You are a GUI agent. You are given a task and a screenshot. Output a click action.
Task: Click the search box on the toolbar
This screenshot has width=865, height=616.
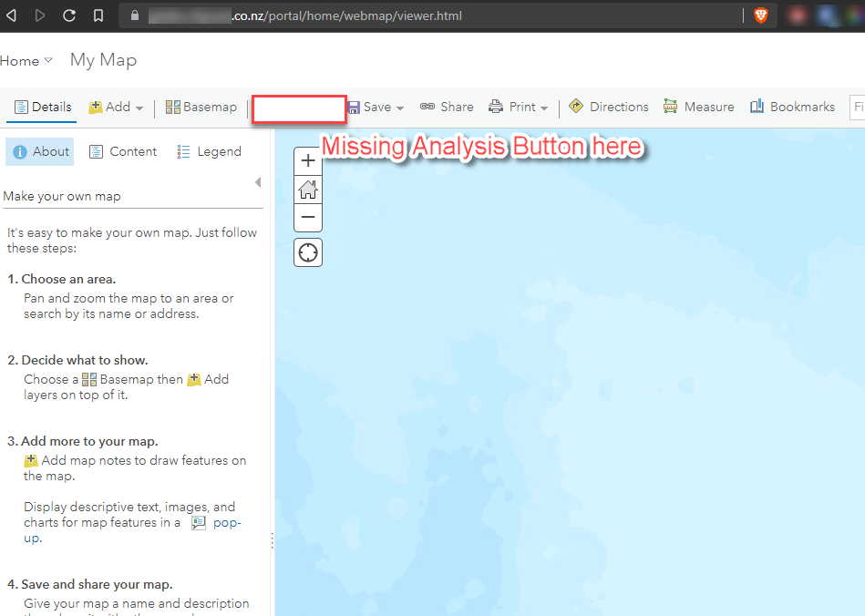858,107
